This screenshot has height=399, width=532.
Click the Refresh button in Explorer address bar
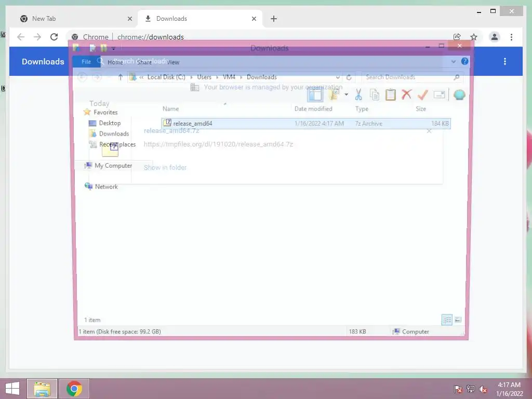coord(349,77)
